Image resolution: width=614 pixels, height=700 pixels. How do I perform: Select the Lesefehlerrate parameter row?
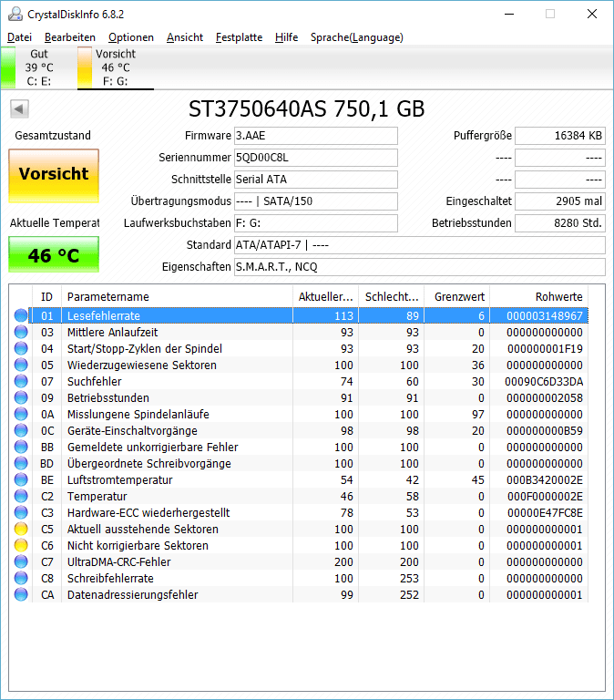(x=308, y=315)
